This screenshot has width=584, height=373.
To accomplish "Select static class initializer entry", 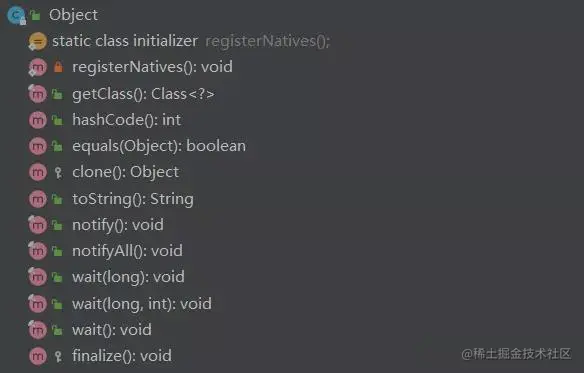I will coord(125,41).
